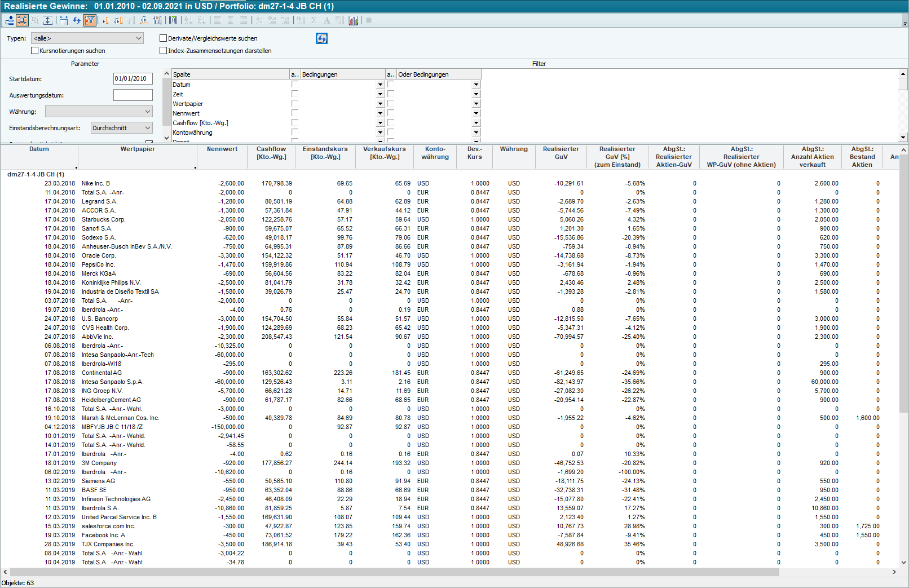Toggle the filter funnel toolbar icon
The height and width of the screenshot is (588, 909).
coord(90,20)
